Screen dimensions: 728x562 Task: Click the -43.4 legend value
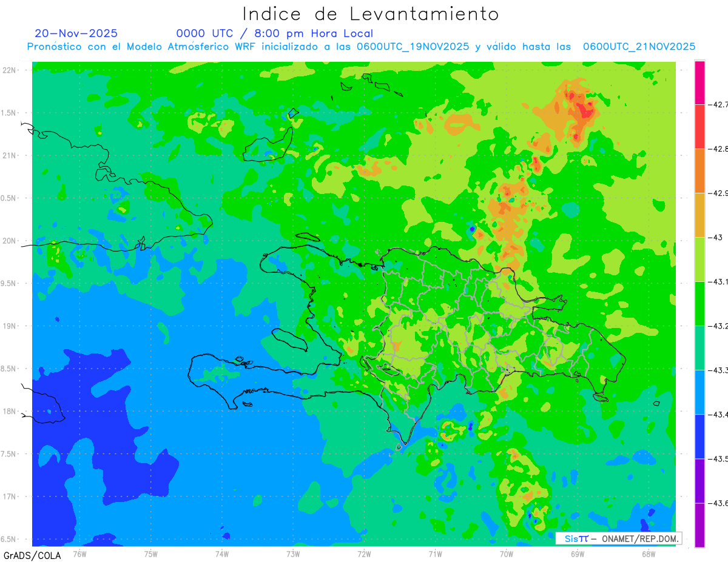point(720,414)
